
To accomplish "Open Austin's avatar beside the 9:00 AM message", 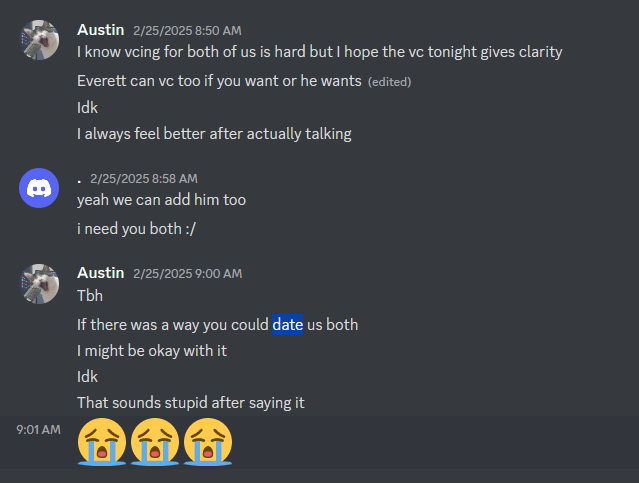I will (x=39, y=284).
